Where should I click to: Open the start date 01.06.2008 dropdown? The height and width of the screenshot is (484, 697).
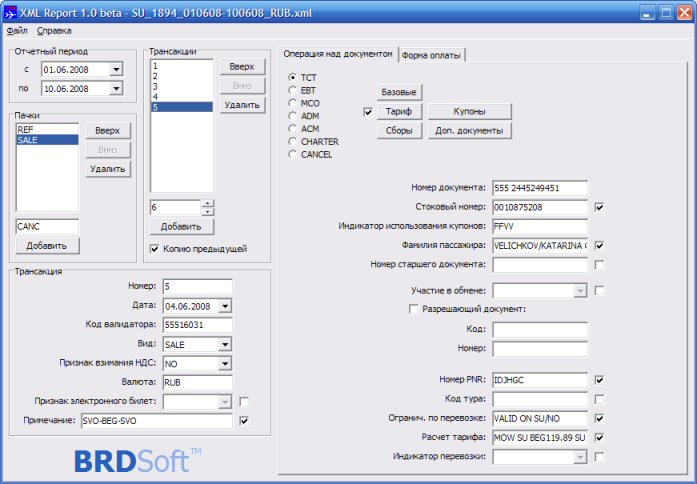click(x=116, y=69)
